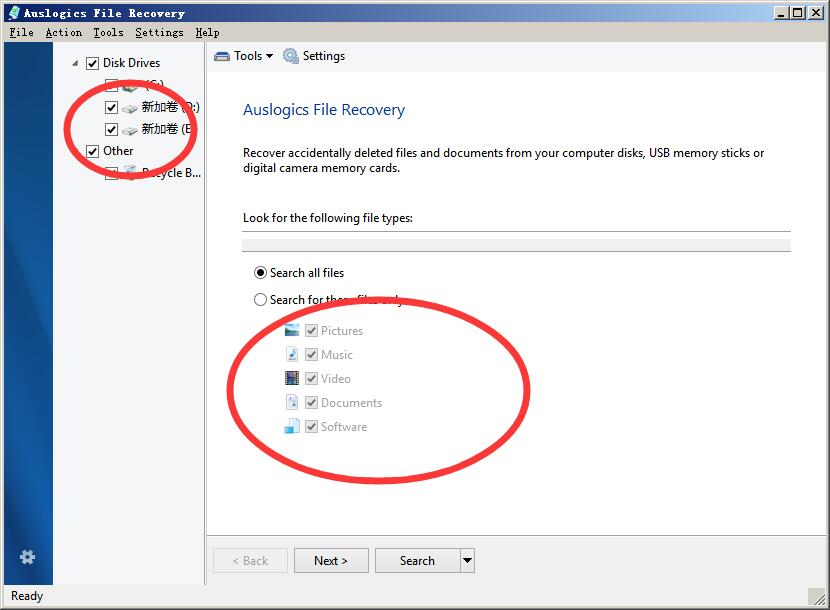
Task: Toggle the 新加卷 (D:) drive checkbox
Action: coord(111,107)
